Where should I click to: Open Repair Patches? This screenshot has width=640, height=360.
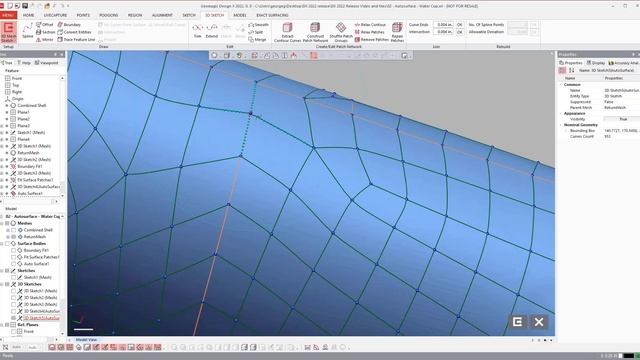pyautogui.click(x=397, y=32)
